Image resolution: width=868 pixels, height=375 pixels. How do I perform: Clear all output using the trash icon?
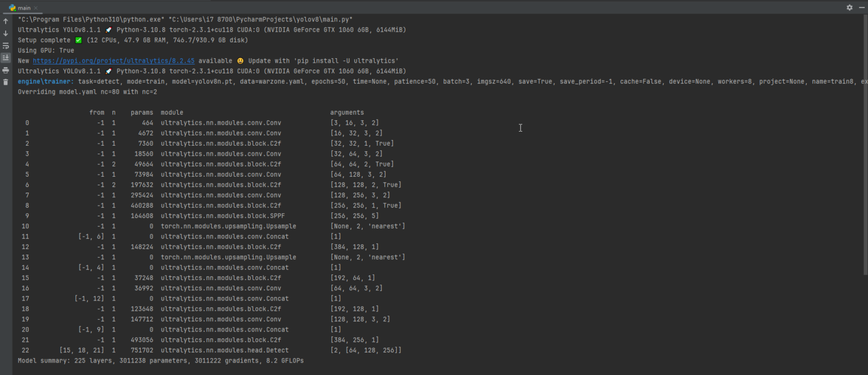tap(6, 82)
